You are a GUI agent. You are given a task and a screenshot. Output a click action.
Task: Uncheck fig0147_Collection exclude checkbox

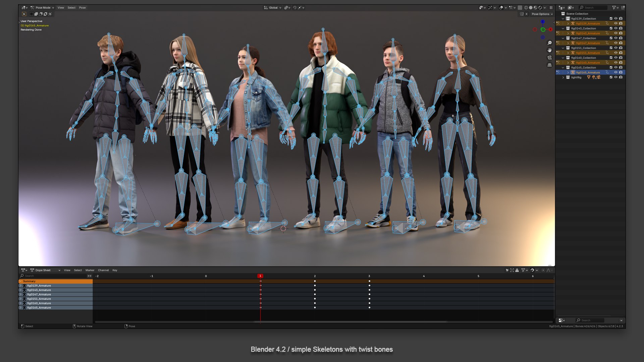611,38
